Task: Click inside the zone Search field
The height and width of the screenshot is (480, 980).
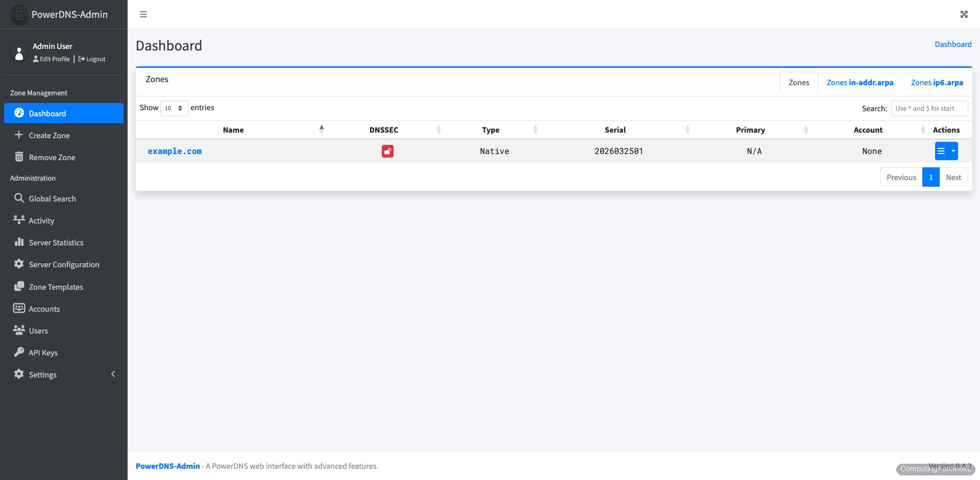Action: (x=929, y=108)
